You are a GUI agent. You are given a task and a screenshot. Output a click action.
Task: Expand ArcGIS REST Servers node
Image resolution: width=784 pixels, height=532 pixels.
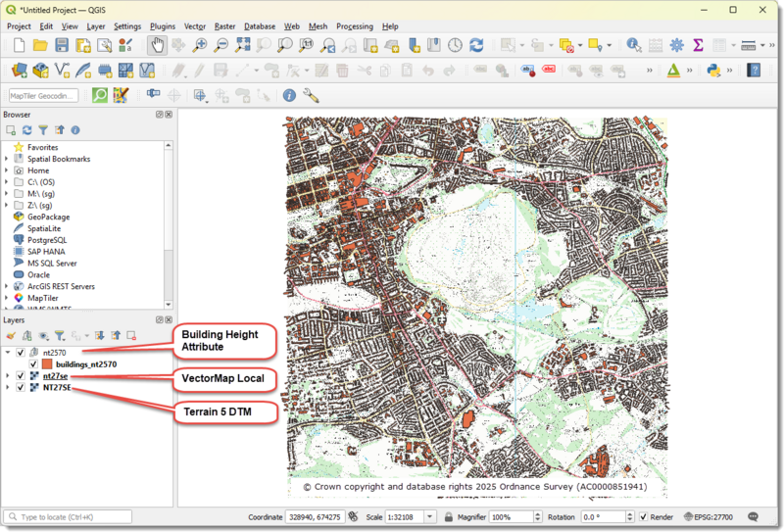pos(7,286)
